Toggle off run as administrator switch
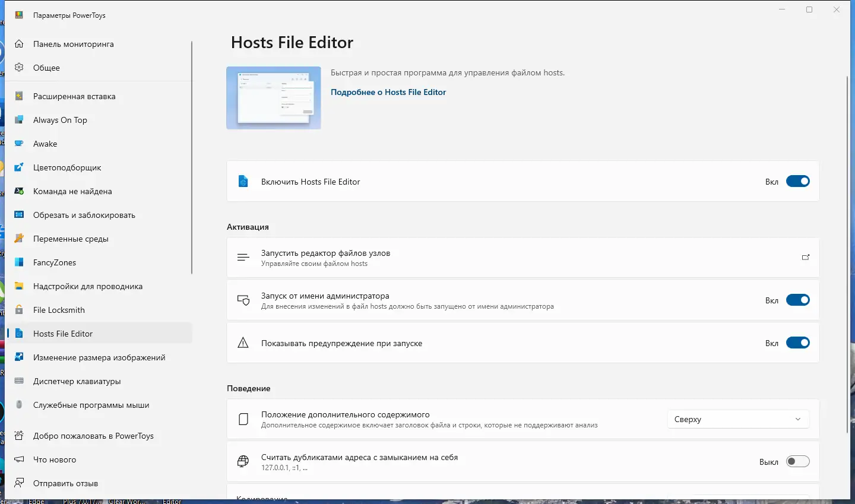This screenshot has height=504, width=855. tap(797, 300)
